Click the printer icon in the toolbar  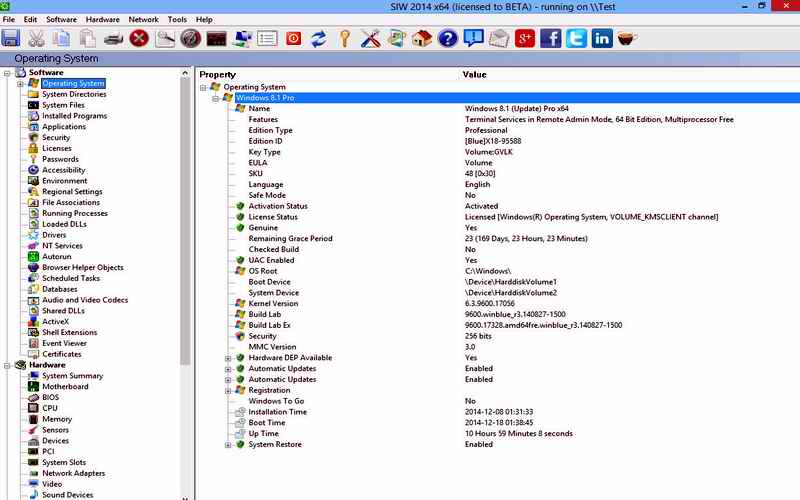tap(114, 39)
